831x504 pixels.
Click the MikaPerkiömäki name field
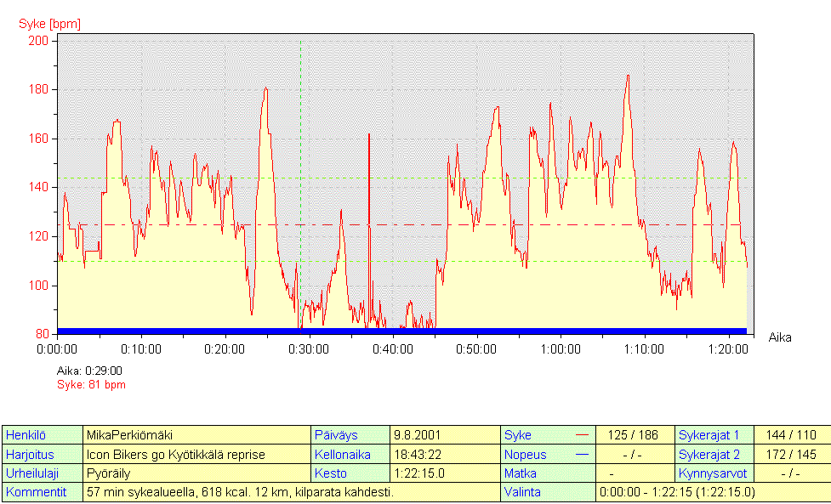[x=129, y=435]
